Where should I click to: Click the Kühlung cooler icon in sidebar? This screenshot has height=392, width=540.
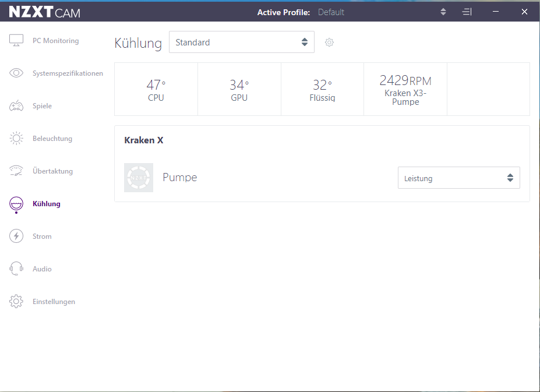(x=16, y=204)
